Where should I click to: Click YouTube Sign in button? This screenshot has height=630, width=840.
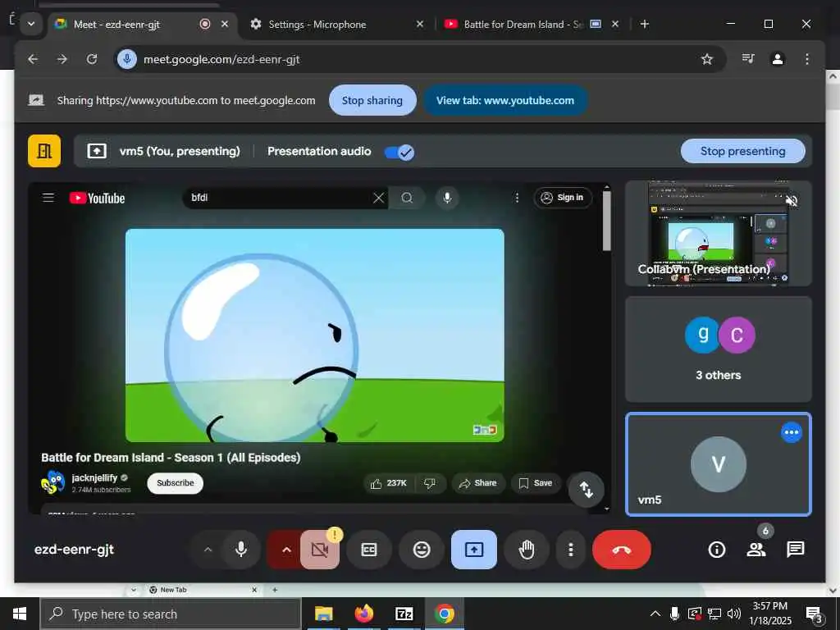click(x=563, y=198)
